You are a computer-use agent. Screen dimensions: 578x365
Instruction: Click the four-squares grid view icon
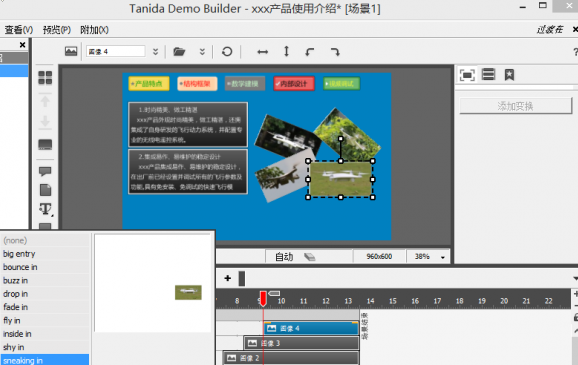point(45,78)
